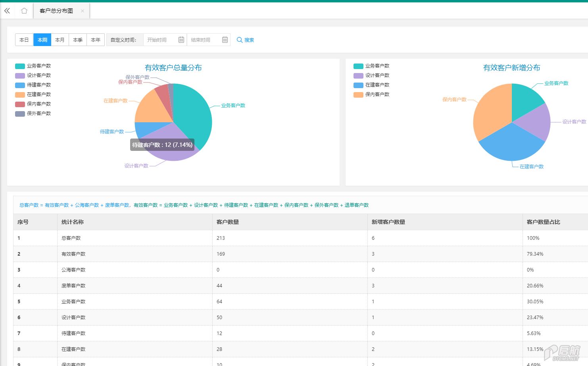Click customer count value 169

tap(221, 254)
